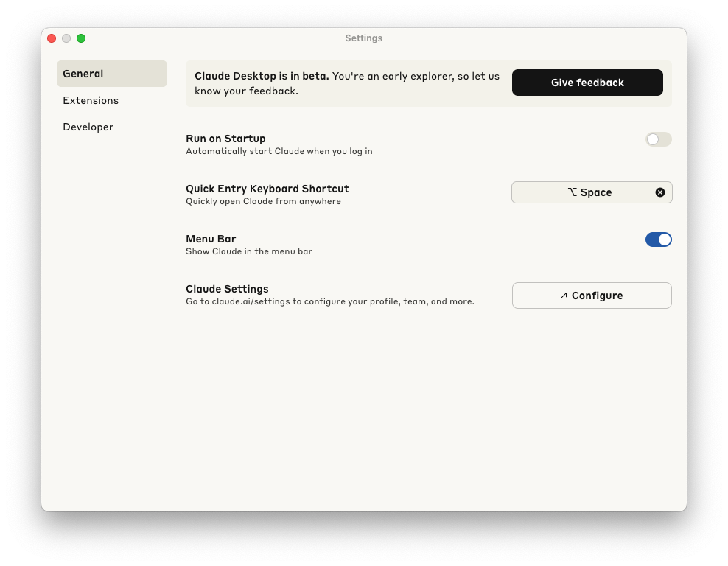Click the Quick Entry Keyboard Shortcut heading
This screenshot has width=728, height=566.
tap(267, 188)
